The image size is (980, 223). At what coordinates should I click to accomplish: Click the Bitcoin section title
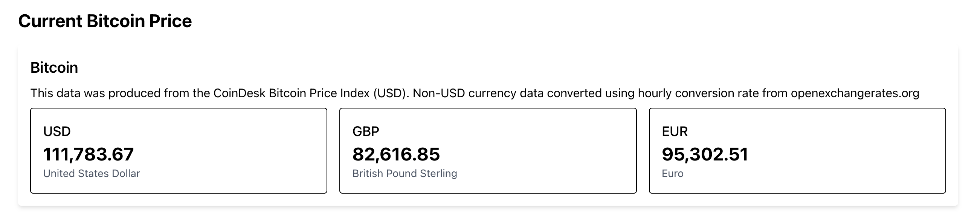click(54, 68)
